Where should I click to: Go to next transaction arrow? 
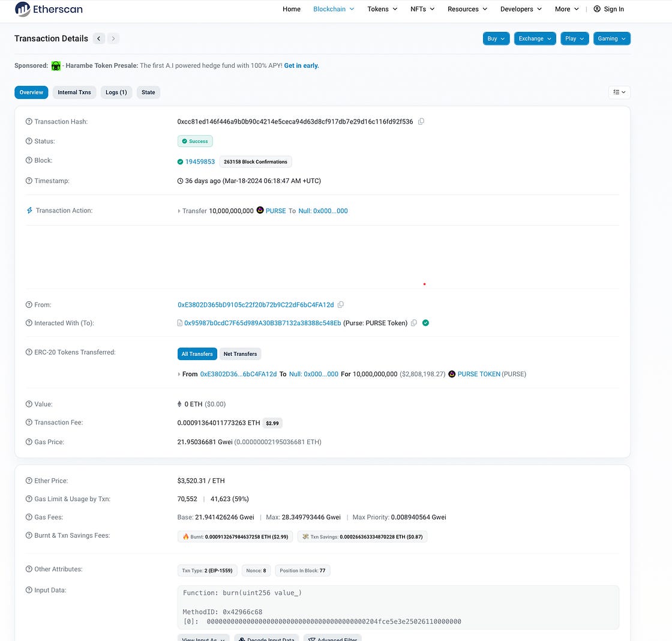coord(113,38)
